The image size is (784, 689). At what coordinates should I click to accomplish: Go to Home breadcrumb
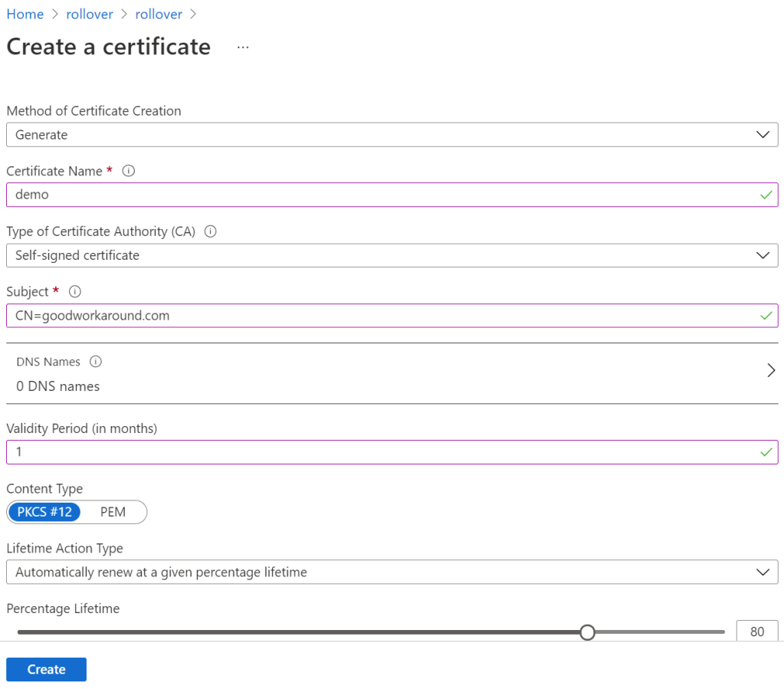click(x=25, y=14)
